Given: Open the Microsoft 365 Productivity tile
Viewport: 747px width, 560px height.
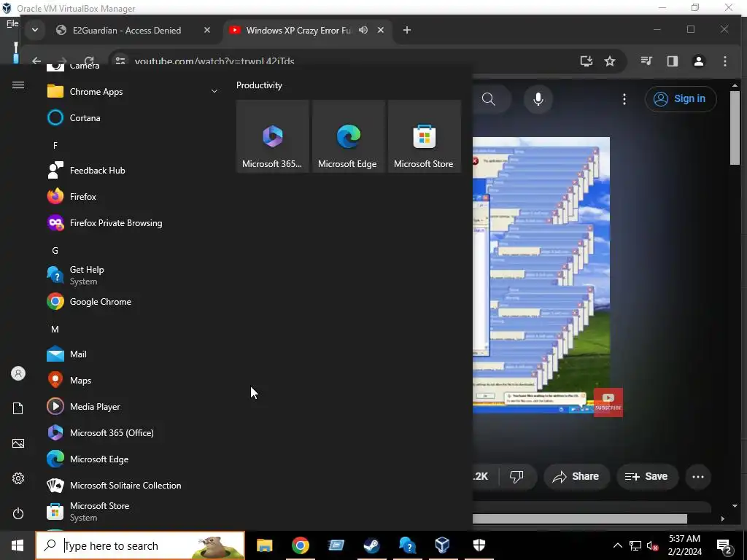Looking at the screenshot, I should coord(273,136).
